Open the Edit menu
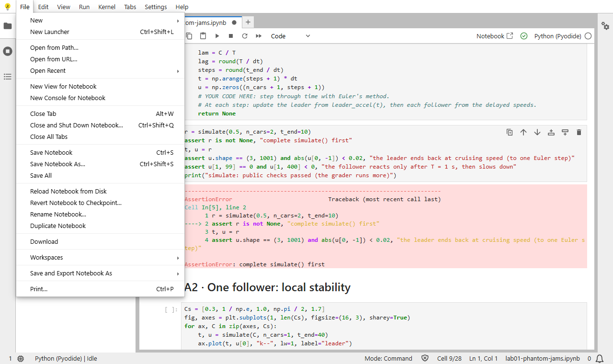 pyautogui.click(x=43, y=7)
